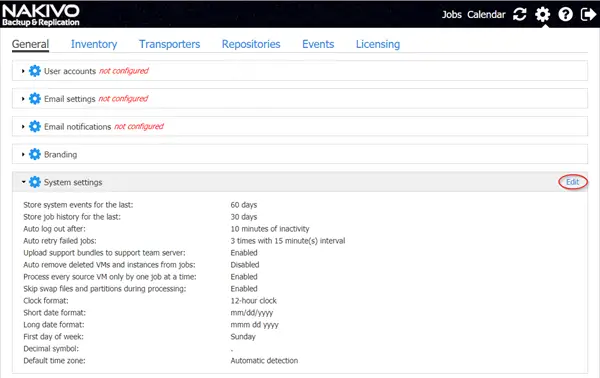Click the log out icon
The height and width of the screenshot is (378, 600).
tap(588, 15)
